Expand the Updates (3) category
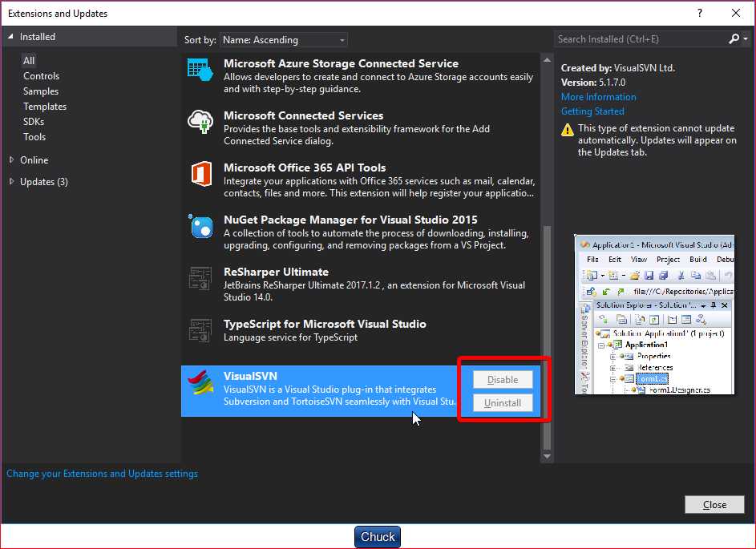 (11, 181)
